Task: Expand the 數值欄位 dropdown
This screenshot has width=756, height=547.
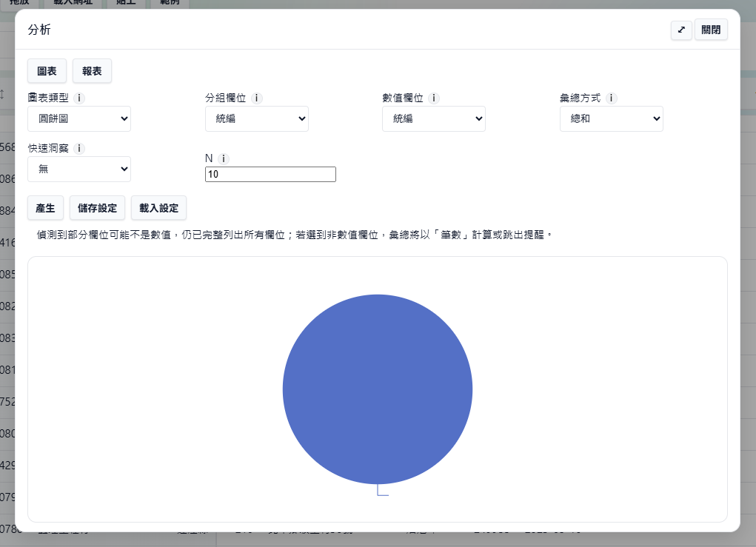Action: (433, 118)
